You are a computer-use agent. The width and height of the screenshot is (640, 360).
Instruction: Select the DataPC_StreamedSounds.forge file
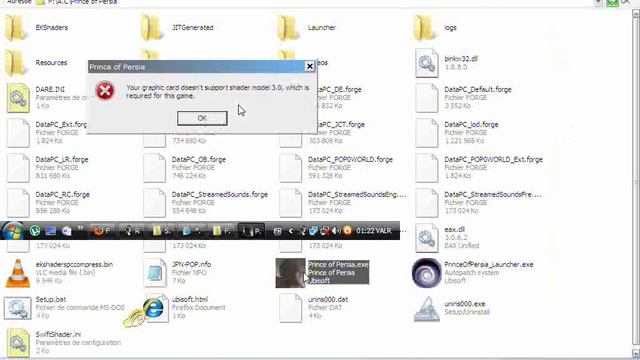coord(206,203)
